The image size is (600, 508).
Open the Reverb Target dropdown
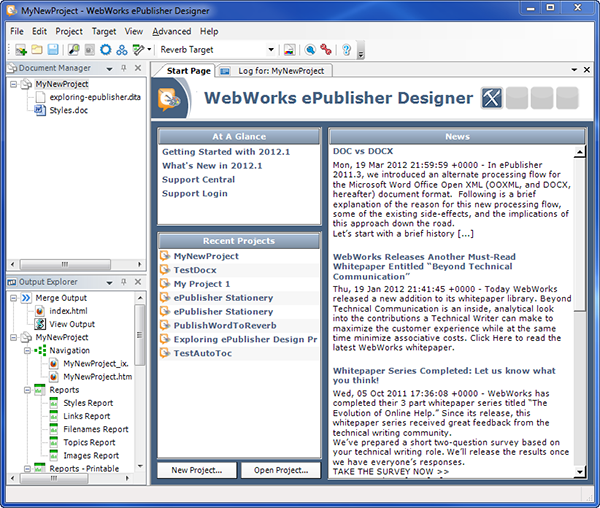click(271, 50)
